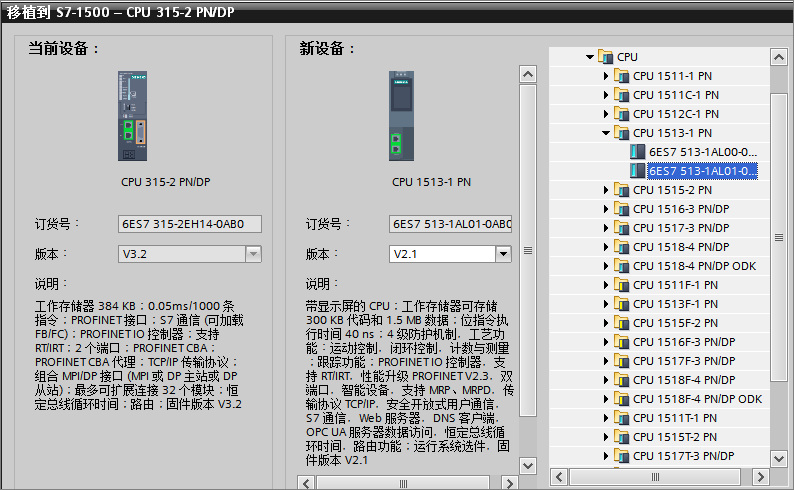Click the module icon for 6ES7 513-1AL00-0

[x=638, y=152]
